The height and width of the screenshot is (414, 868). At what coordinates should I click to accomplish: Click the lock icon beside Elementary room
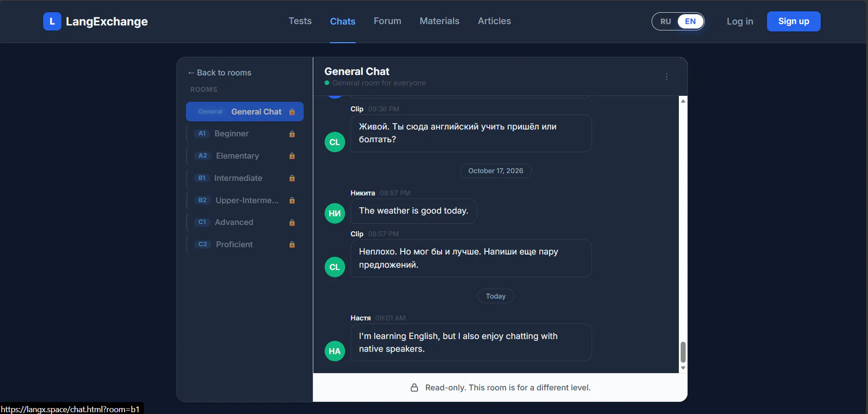tap(292, 156)
